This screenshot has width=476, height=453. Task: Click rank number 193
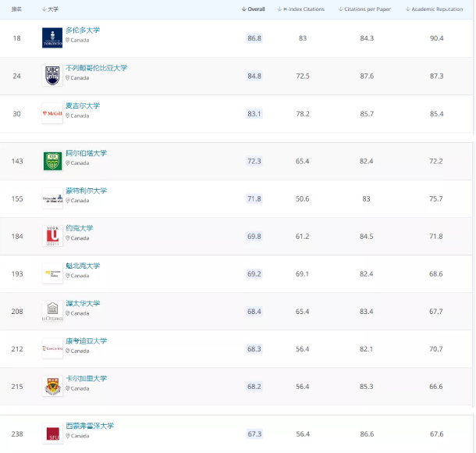coord(17,273)
